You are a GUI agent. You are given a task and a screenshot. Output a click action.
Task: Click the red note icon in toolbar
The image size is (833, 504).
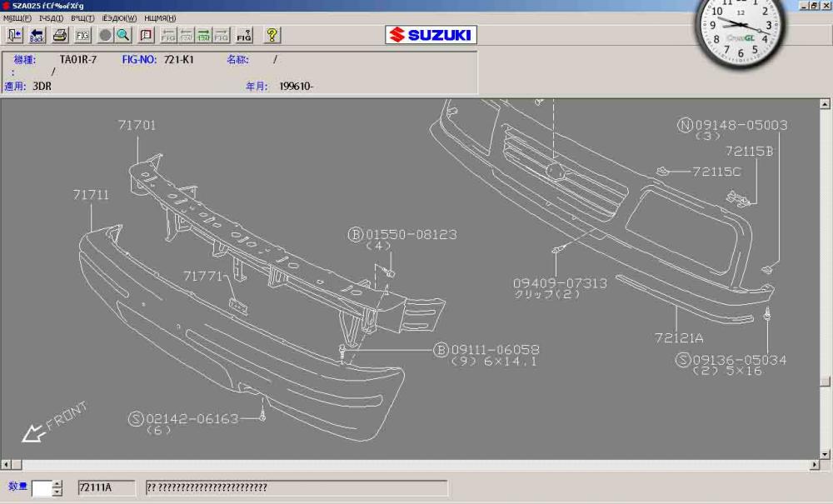(147, 35)
